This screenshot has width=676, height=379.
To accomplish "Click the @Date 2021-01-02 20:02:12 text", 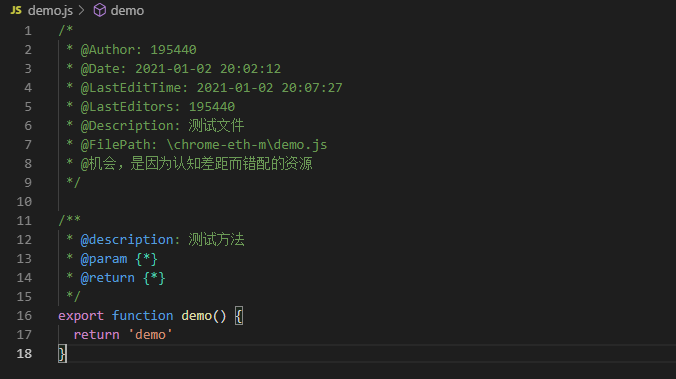I will (x=181, y=69).
